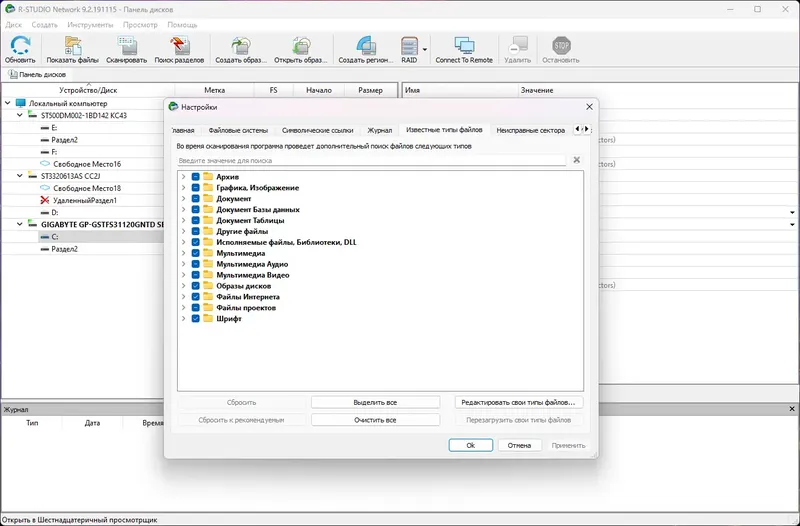This screenshot has height=526, width=800.
Task: Click Файлы Интернета folder icon
Action: (208, 296)
